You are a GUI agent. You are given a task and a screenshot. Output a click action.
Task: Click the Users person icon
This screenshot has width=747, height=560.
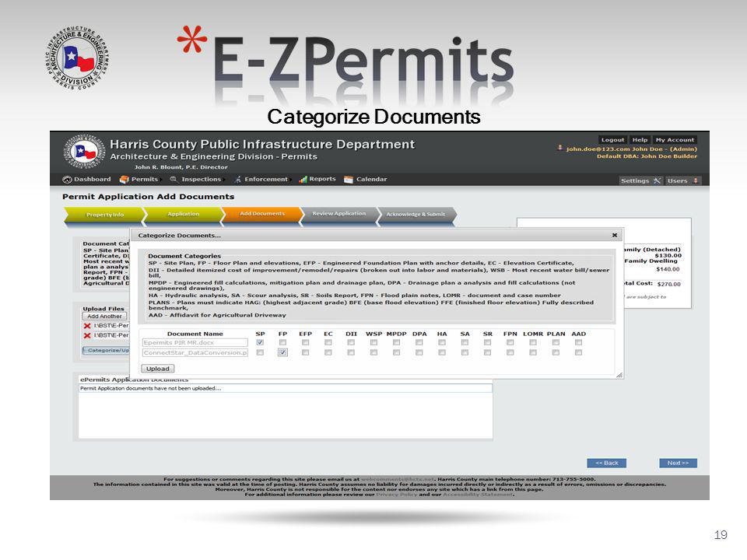click(696, 181)
